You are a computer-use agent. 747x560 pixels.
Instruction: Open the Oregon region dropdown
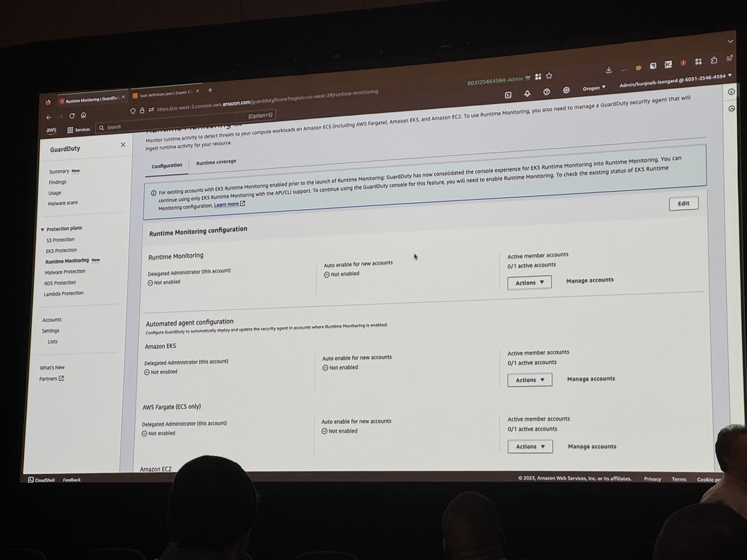tap(594, 88)
